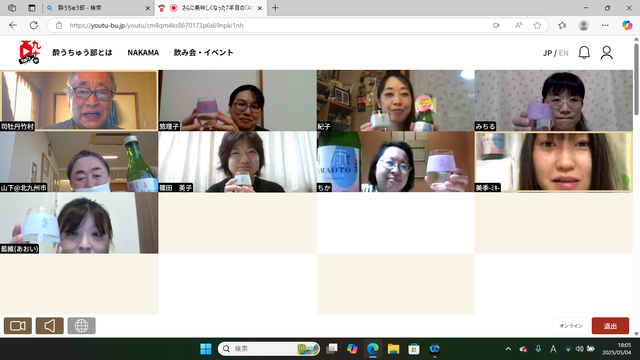Click the globe language button
The height and width of the screenshot is (360, 640).
click(x=81, y=326)
